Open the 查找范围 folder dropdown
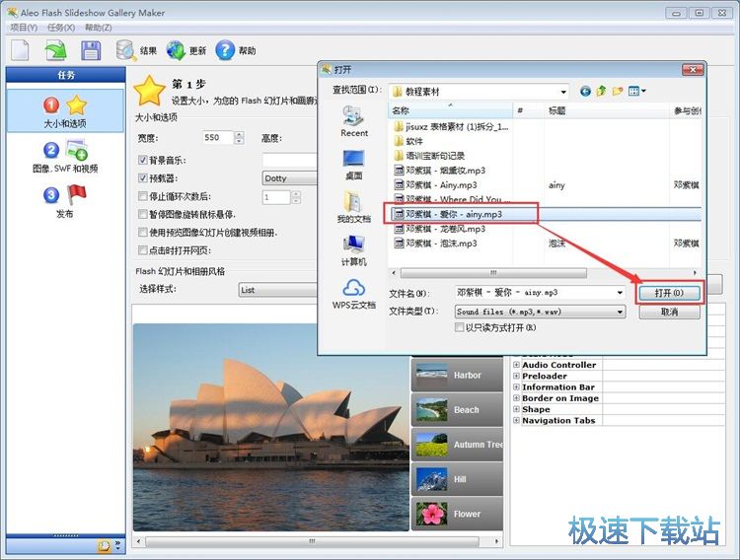 pos(563,92)
